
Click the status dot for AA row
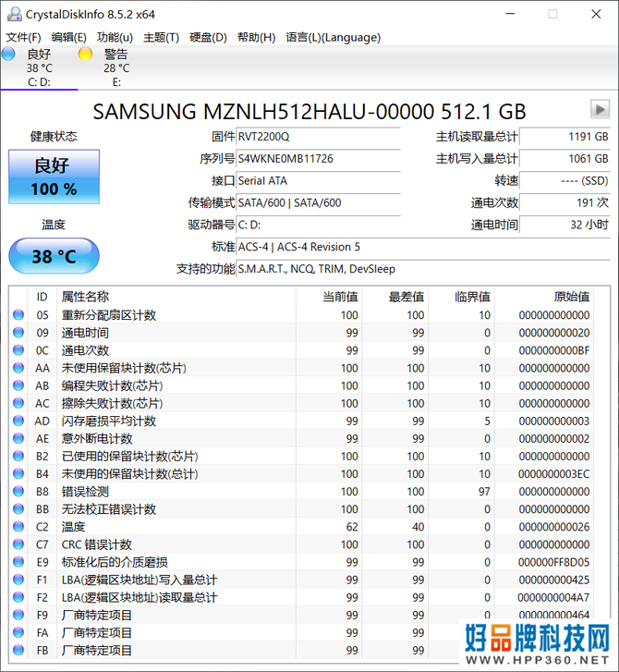point(18,368)
